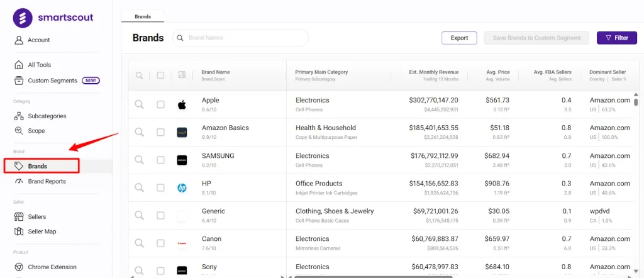Check the Generic row checkbox
The image size is (644, 278).
tap(160, 215)
